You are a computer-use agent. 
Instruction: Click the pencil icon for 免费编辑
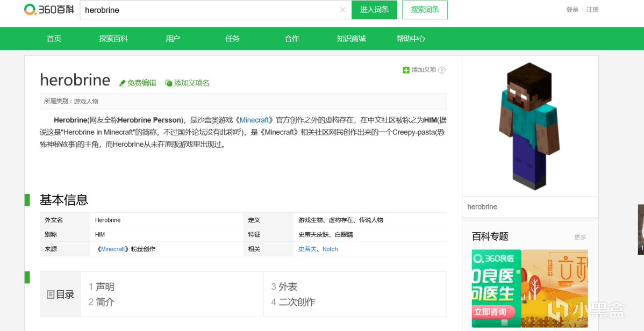(122, 83)
